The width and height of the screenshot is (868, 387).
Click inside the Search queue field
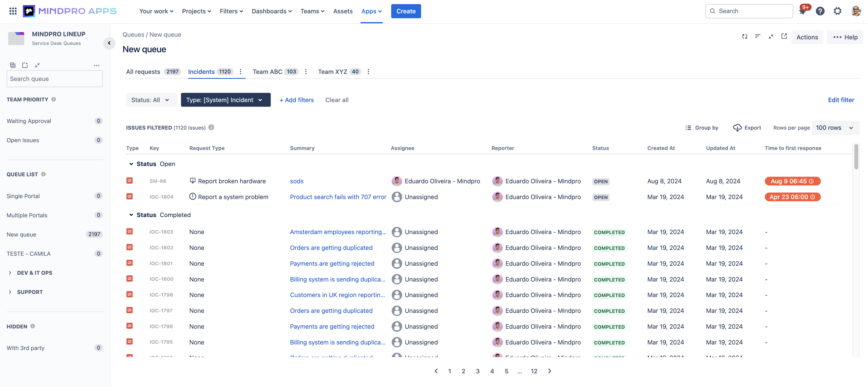coord(54,79)
